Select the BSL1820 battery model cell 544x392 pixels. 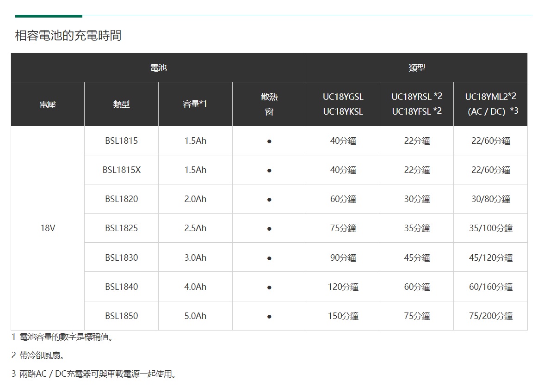(121, 199)
